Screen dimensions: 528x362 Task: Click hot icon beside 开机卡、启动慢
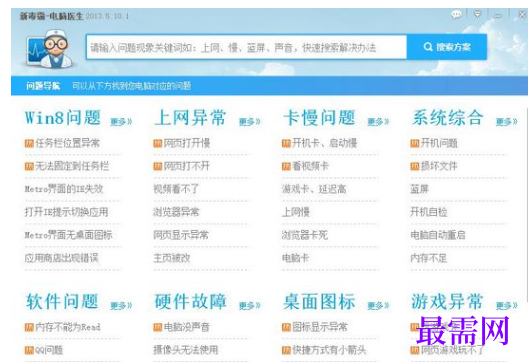(286, 143)
